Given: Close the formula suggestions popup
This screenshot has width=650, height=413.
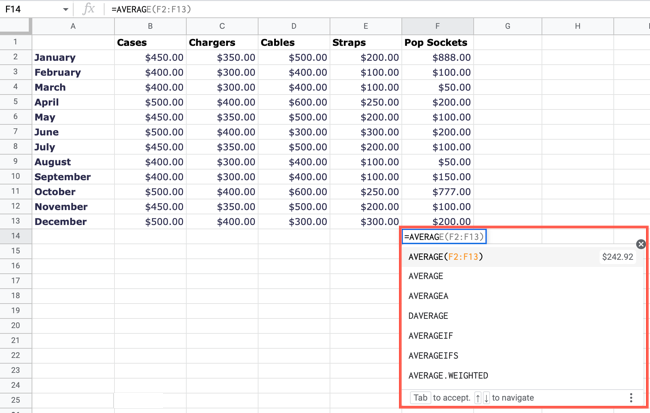Looking at the screenshot, I should [x=641, y=244].
